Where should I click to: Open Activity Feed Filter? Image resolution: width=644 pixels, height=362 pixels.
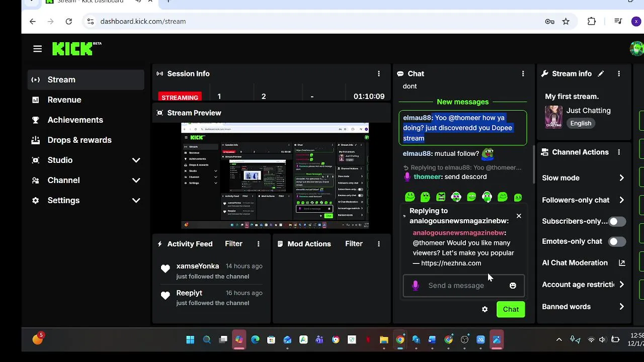pyautogui.click(x=233, y=244)
